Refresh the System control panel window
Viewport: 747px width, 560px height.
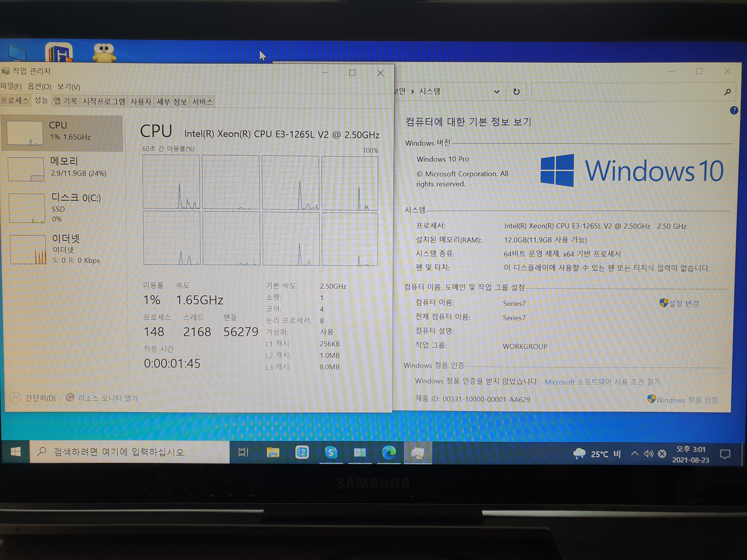pyautogui.click(x=516, y=91)
